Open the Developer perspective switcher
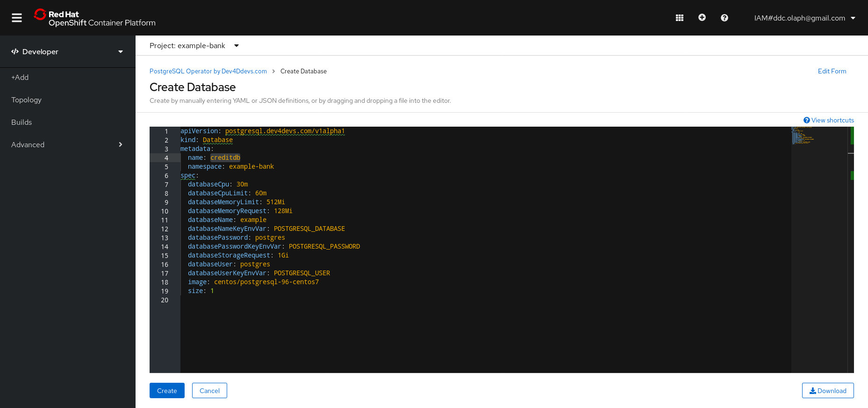The height and width of the screenshot is (408, 868). point(68,51)
